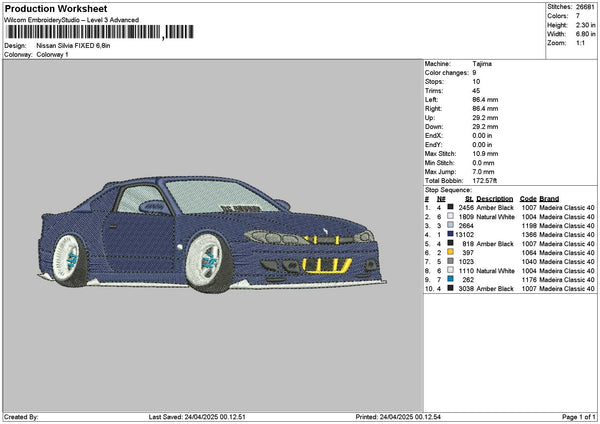Click the Description column header

[x=494, y=198]
